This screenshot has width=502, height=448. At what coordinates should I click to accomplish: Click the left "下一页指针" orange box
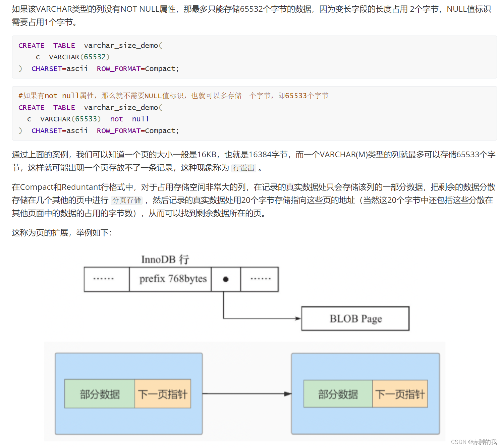(x=163, y=394)
